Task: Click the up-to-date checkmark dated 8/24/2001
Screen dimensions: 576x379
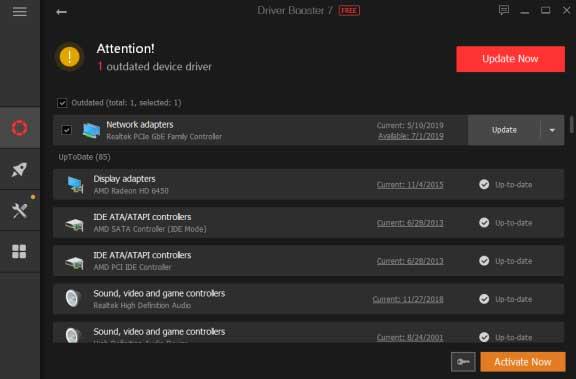Action: pos(484,337)
